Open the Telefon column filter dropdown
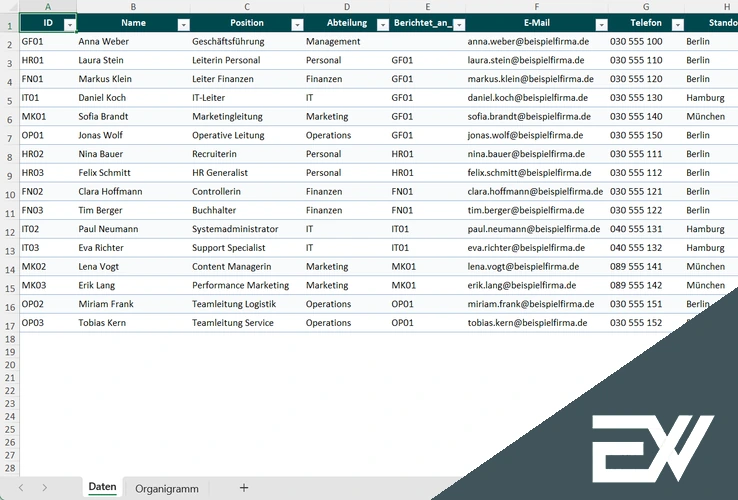Image resolution: width=738 pixels, height=500 pixels. click(x=676, y=23)
